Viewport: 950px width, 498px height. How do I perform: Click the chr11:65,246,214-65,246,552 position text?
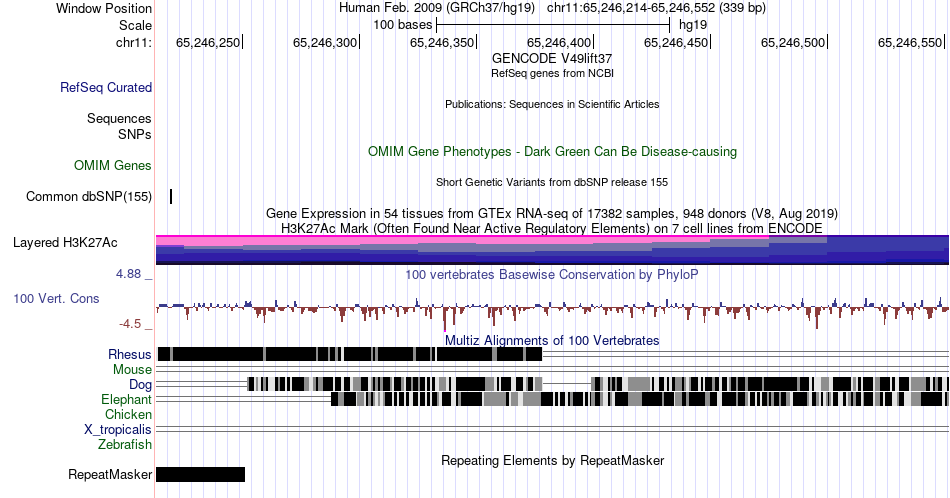tap(656, 8)
